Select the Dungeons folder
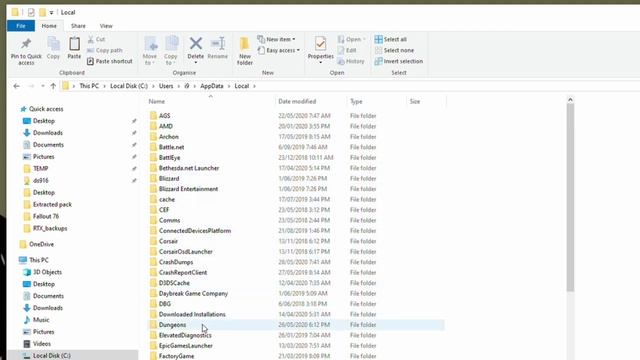Viewport: 640px width, 360px height. (172, 324)
